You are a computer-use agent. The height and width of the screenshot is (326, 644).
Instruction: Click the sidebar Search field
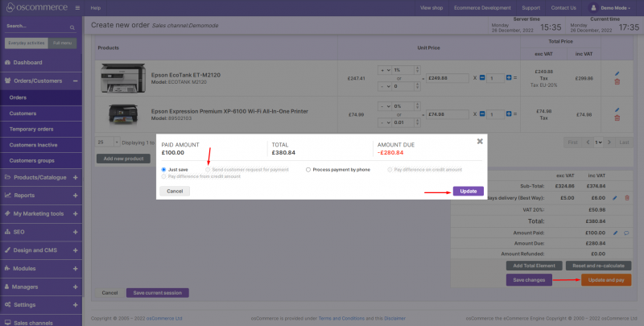[x=36, y=26]
